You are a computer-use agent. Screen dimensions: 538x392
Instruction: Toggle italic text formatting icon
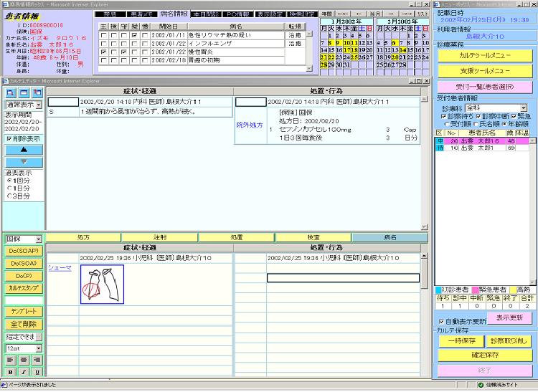pos(24,372)
